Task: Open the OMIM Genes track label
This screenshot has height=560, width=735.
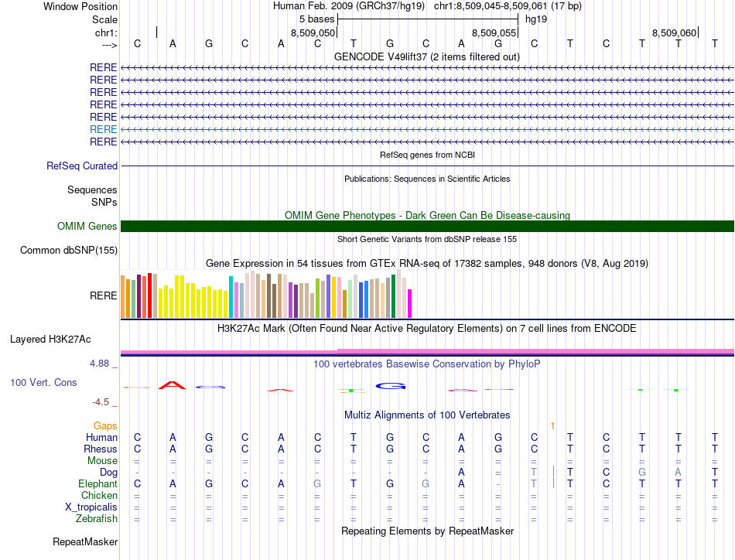Action: (87, 227)
